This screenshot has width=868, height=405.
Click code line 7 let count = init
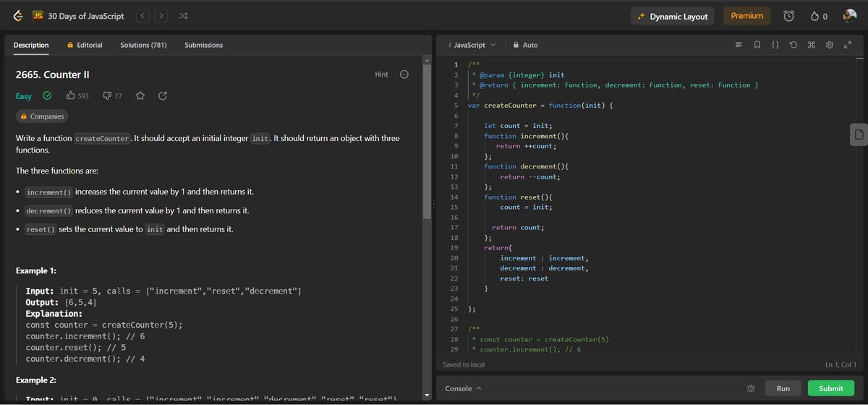pyautogui.click(x=518, y=126)
